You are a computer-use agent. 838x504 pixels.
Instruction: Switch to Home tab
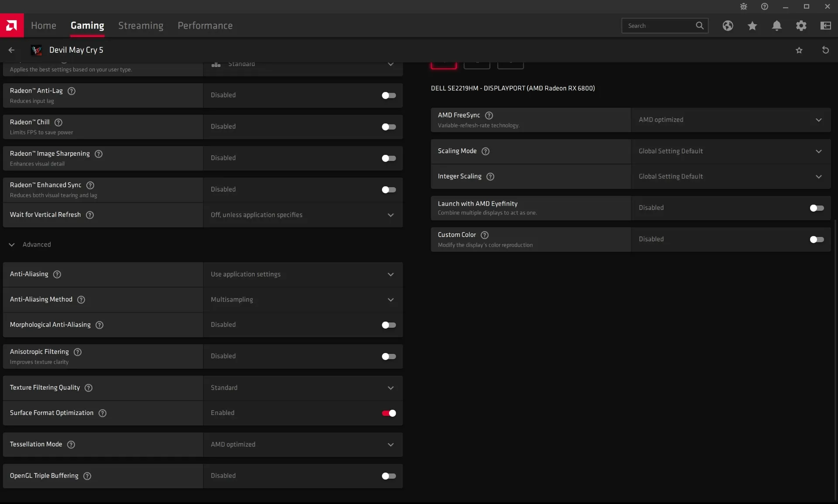(x=44, y=25)
